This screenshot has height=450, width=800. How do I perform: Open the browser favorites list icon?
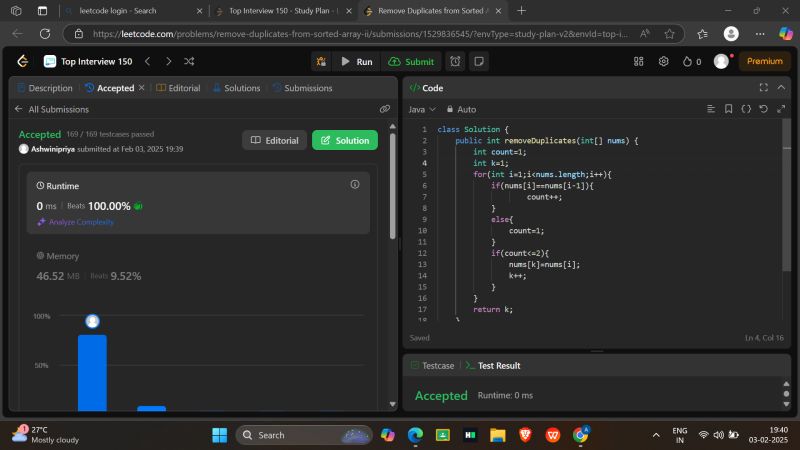point(702,34)
